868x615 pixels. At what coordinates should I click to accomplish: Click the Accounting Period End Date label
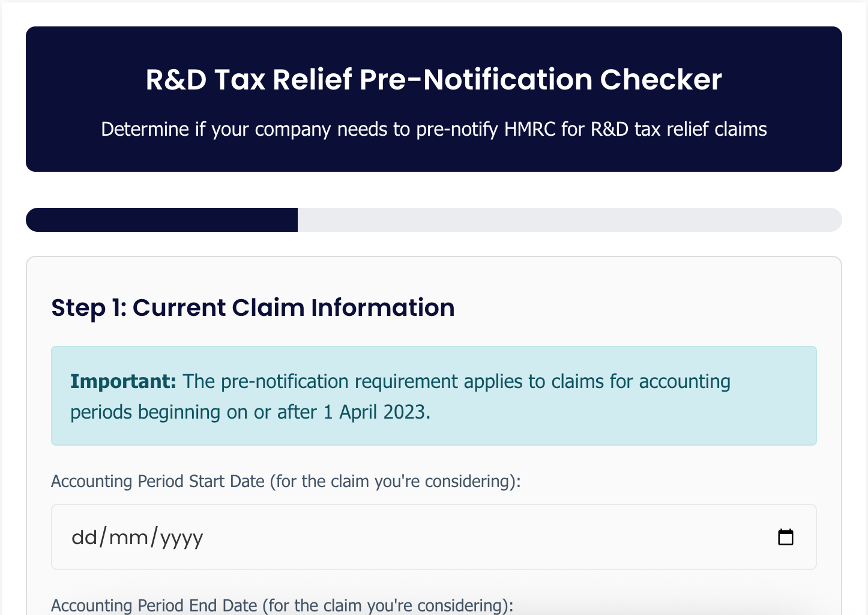click(x=282, y=605)
